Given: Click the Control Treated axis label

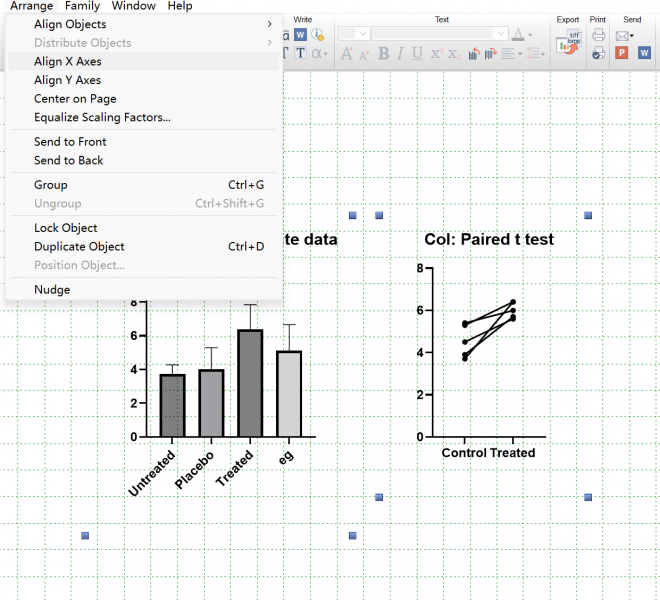Looking at the screenshot, I should (x=488, y=453).
